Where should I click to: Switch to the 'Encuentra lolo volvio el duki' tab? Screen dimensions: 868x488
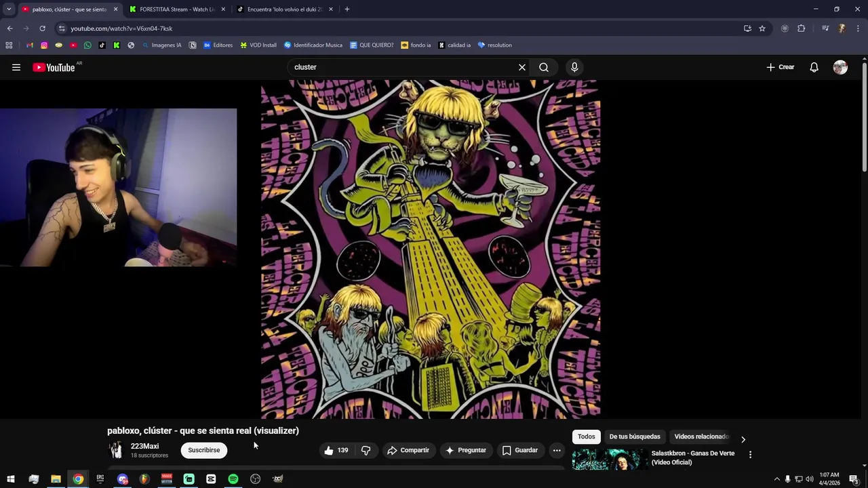(285, 9)
